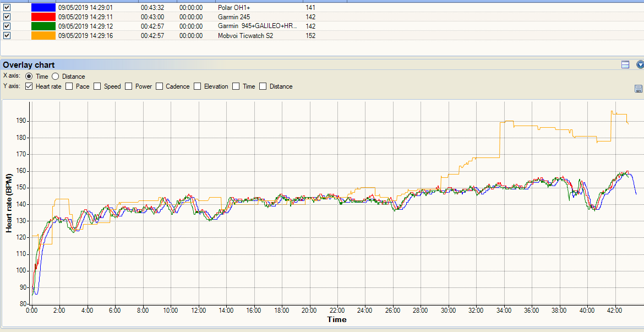The width and height of the screenshot is (644, 332).
Task: Enable the Distance Y axis checkbox
Action: coord(263,86)
